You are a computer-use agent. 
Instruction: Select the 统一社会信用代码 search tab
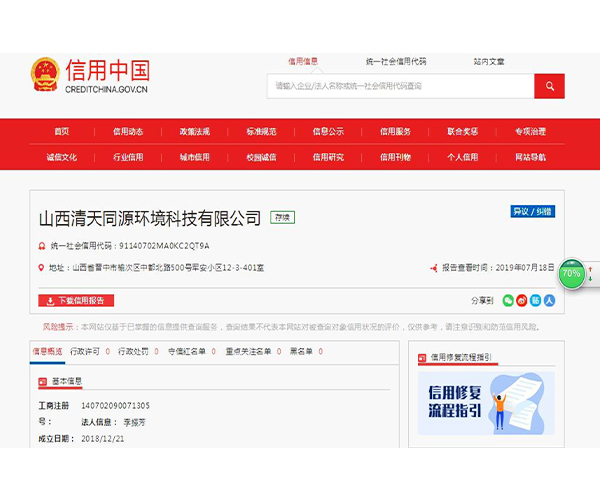point(396,62)
